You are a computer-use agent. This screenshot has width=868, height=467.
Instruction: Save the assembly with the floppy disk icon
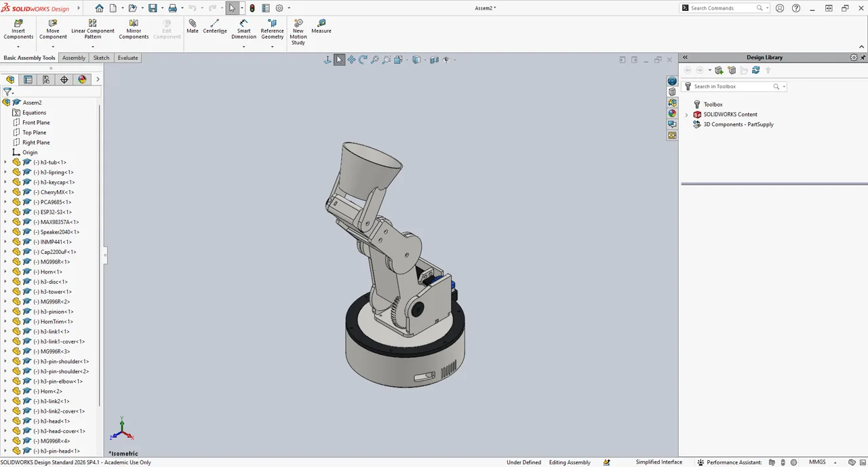pos(153,8)
